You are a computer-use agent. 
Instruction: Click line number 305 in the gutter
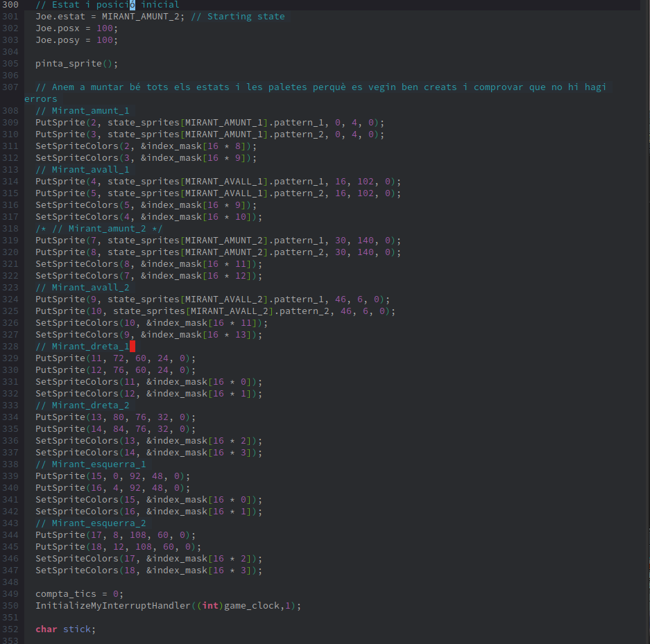(10, 64)
